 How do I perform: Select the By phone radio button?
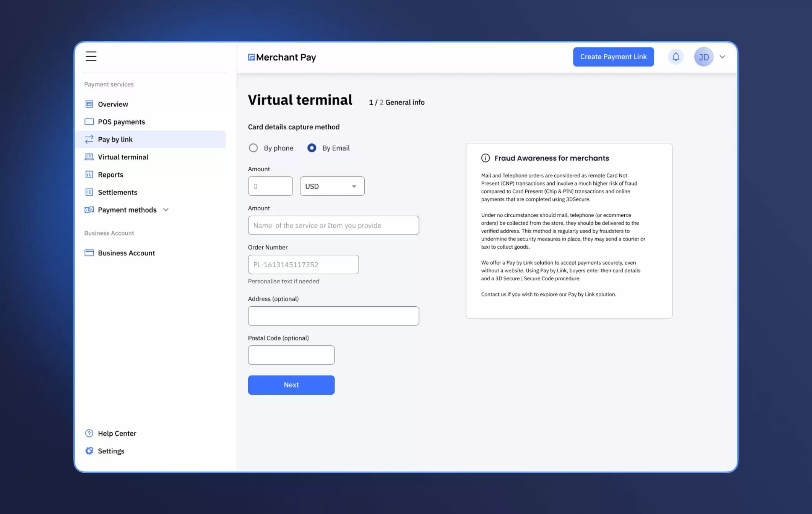click(x=253, y=148)
